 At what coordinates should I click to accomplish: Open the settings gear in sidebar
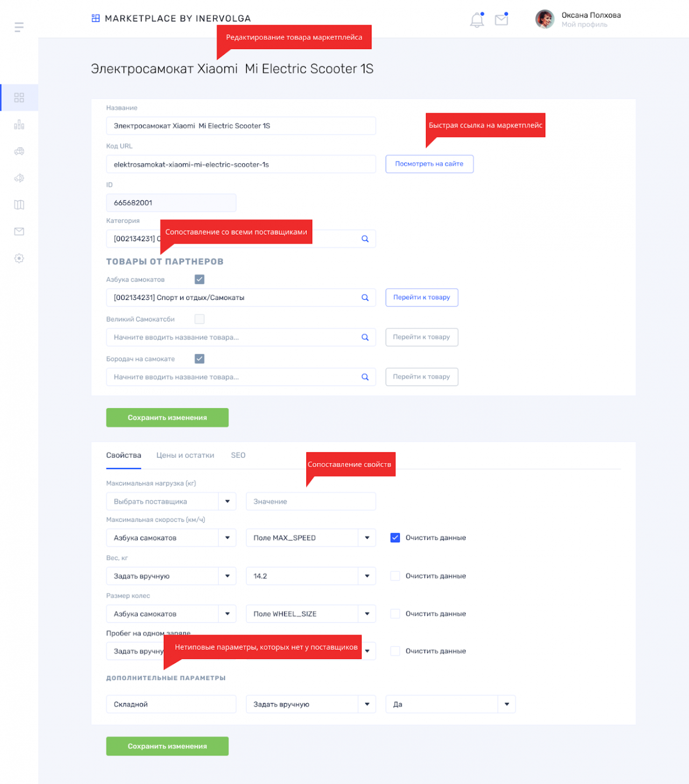[19, 258]
